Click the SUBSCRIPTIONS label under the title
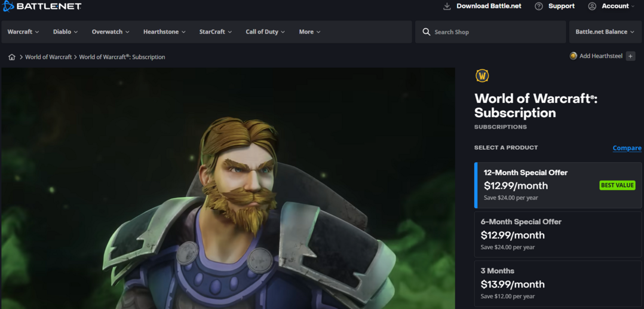 [501, 127]
